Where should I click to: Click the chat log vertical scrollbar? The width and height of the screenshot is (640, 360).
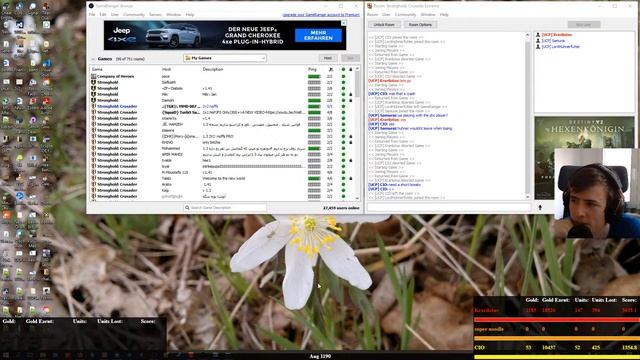click(x=528, y=116)
